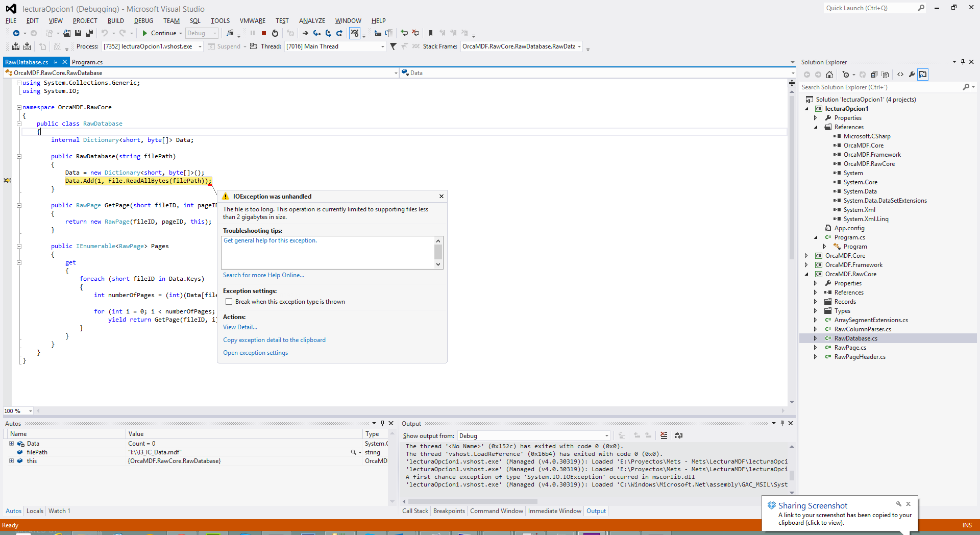Viewport: 980px width, 535px height.
Task: Click the Comment Out Selected Lines icon
Action: [x=404, y=33]
